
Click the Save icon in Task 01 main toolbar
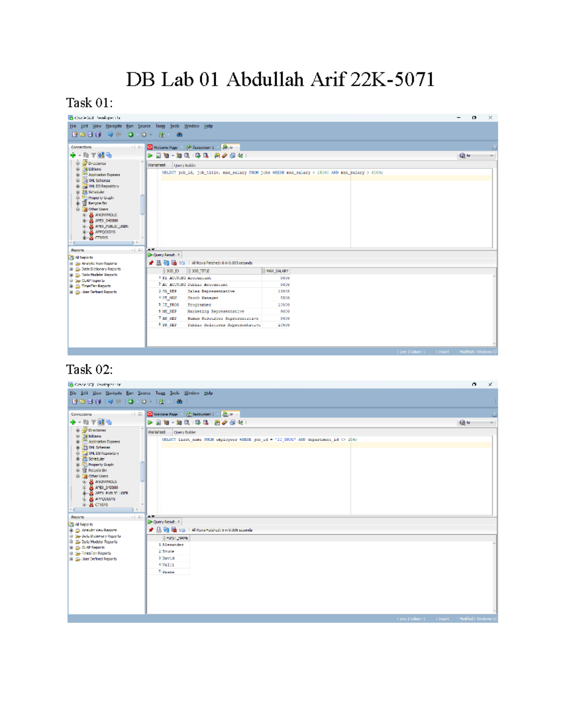pos(90,135)
